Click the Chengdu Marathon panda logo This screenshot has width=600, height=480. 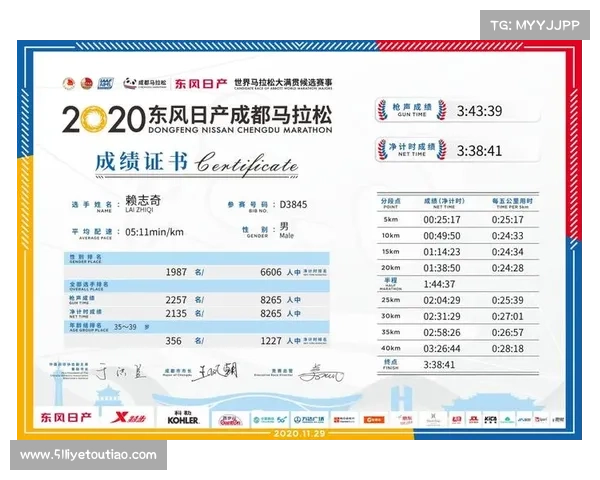[x=145, y=83]
